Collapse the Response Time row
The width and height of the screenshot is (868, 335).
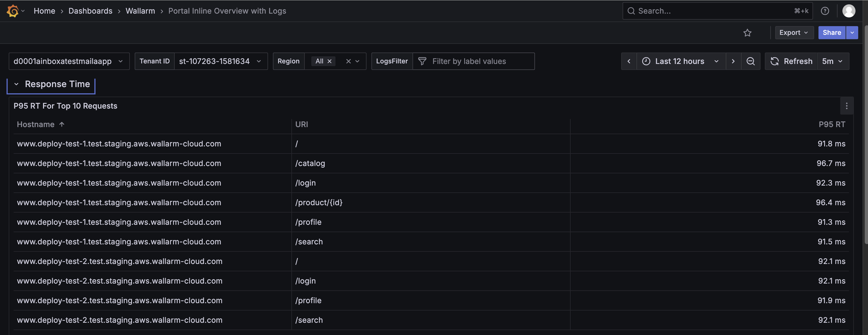pos(16,84)
